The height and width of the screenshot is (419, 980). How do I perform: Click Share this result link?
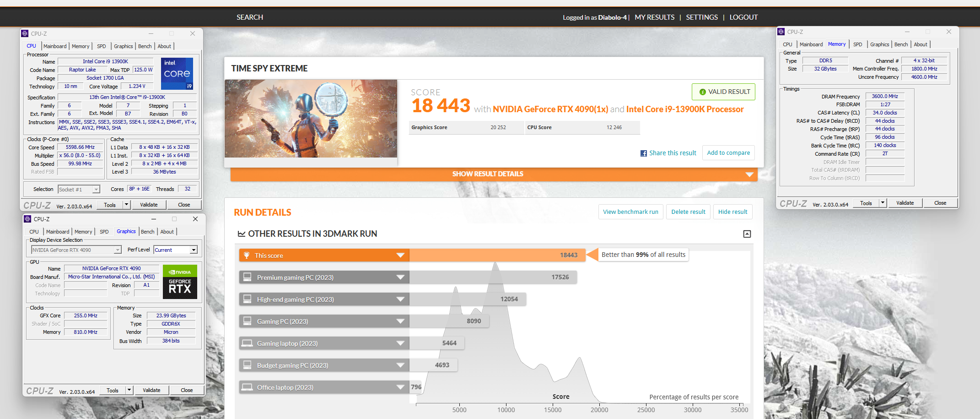673,153
